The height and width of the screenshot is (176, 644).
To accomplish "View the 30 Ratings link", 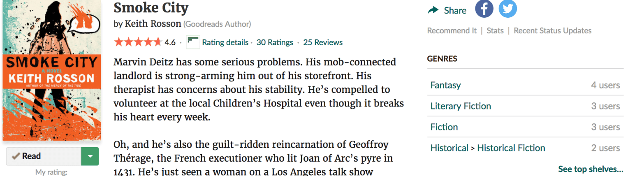I will coord(275,42).
